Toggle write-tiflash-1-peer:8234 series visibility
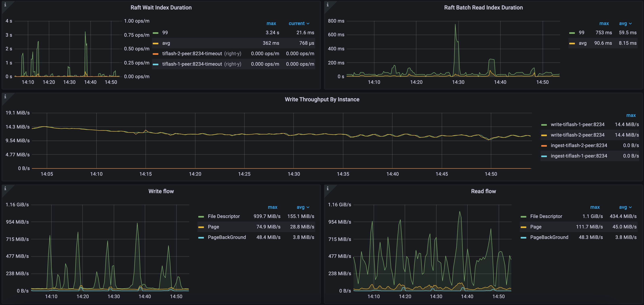Viewport: 644px width, 305px height. pyautogui.click(x=578, y=124)
